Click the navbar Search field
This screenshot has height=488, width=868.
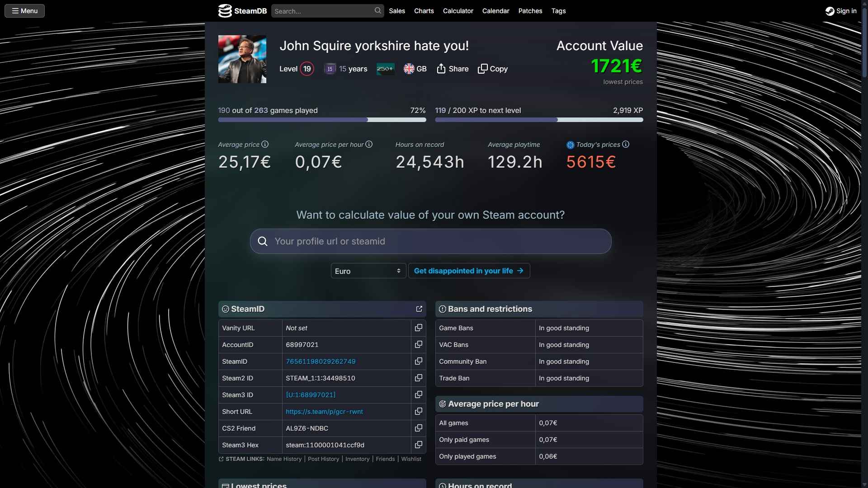[327, 11]
